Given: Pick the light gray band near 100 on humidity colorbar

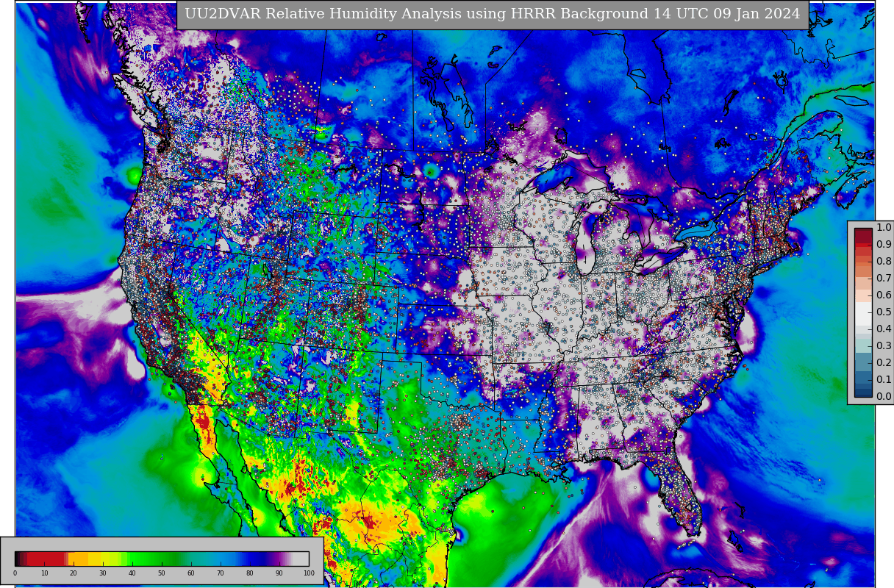Looking at the screenshot, I should click(x=301, y=559).
